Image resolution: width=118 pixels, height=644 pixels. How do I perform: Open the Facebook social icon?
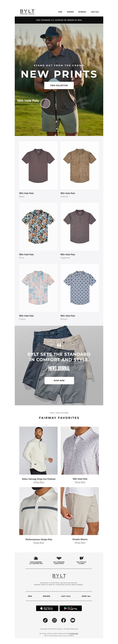coord(64,620)
